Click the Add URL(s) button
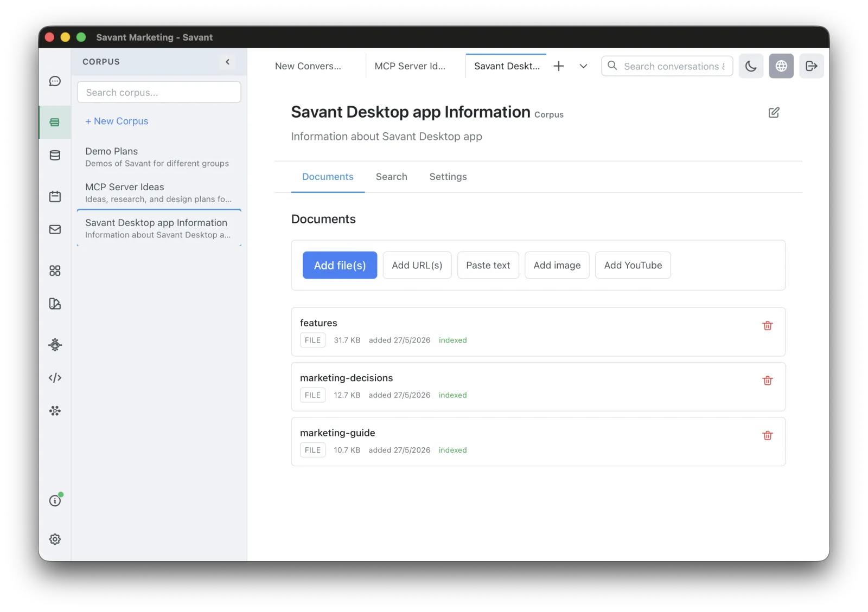 pyautogui.click(x=417, y=265)
